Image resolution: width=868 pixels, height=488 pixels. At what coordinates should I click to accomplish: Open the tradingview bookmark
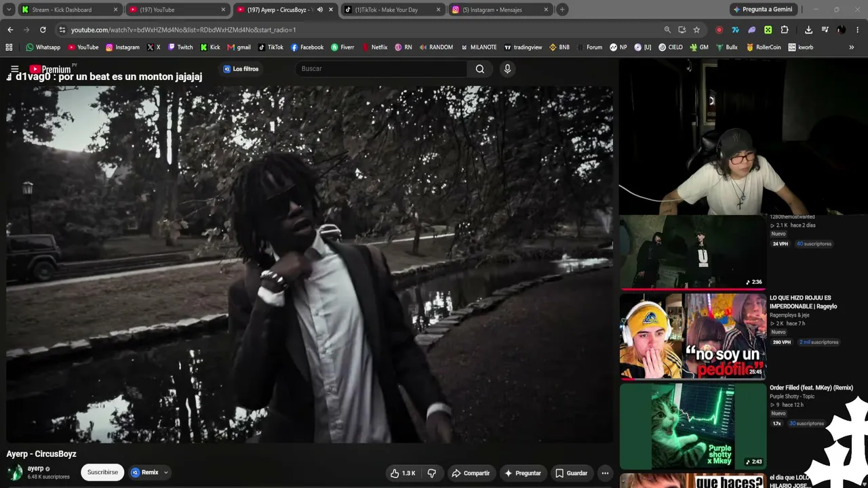523,47
